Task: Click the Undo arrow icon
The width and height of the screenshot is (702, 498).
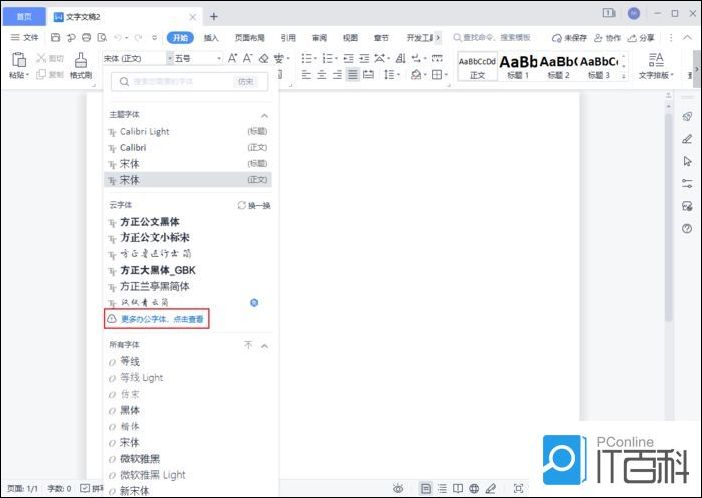Action: (118, 38)
